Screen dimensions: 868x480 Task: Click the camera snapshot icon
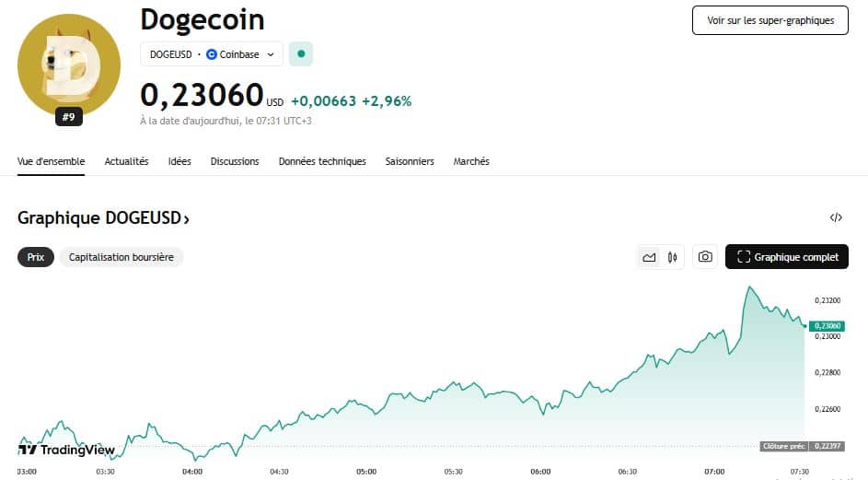click(x=705, y=257)
